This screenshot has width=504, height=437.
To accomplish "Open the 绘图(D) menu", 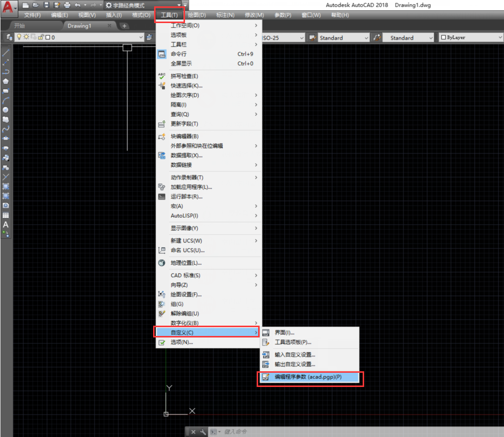I will click(197, 15).
